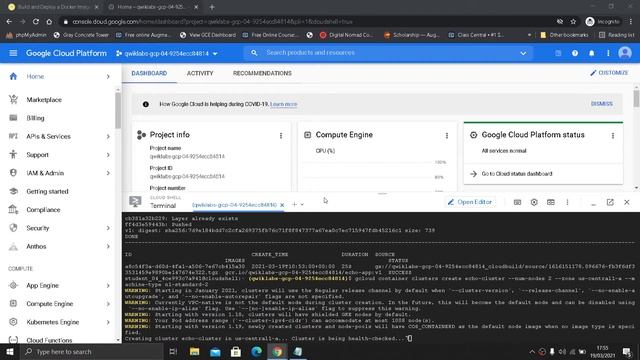Click the Customize button

pyautogui.click(x=609, y=73)
